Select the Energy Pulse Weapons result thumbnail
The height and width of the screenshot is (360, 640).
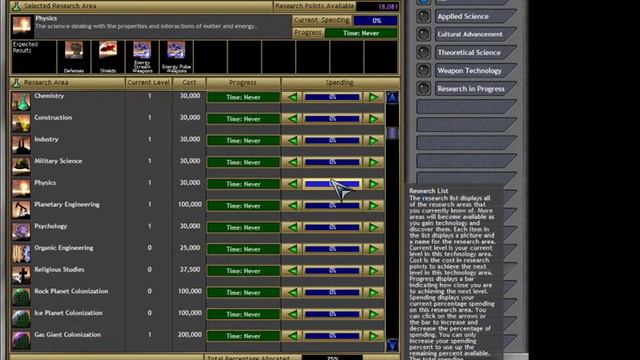pyautogui.click(x=176, y=57)
